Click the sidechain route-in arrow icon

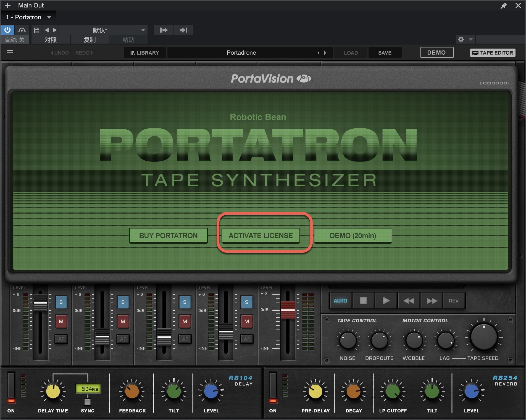pyautogui.click(x=164, y=30)
